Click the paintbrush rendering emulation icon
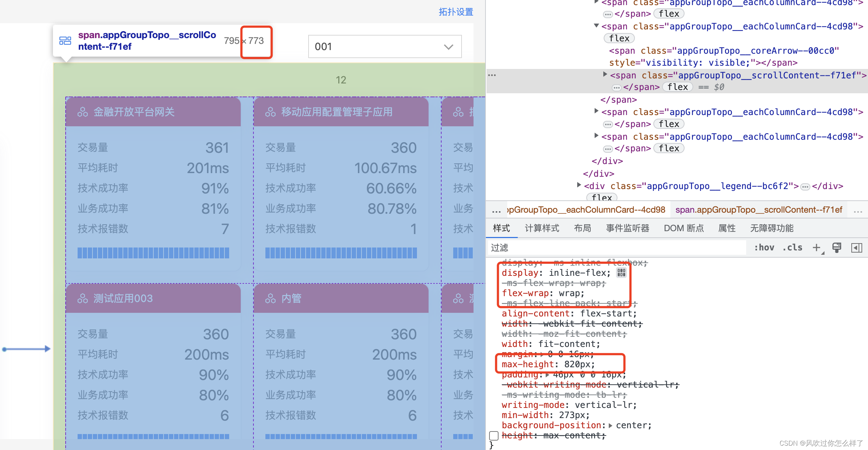The height and width of the screenshot is (450, 868). click(x=837, y=247)
